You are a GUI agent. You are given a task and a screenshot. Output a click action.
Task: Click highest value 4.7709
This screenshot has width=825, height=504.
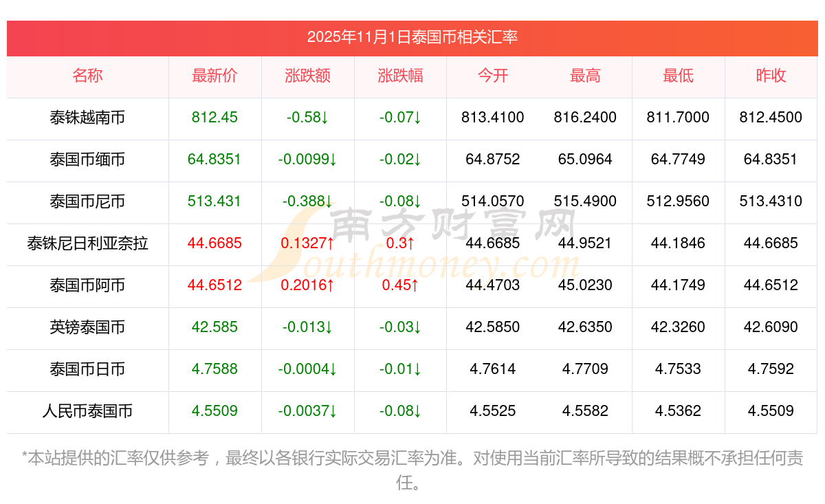(x=585, y=369)
